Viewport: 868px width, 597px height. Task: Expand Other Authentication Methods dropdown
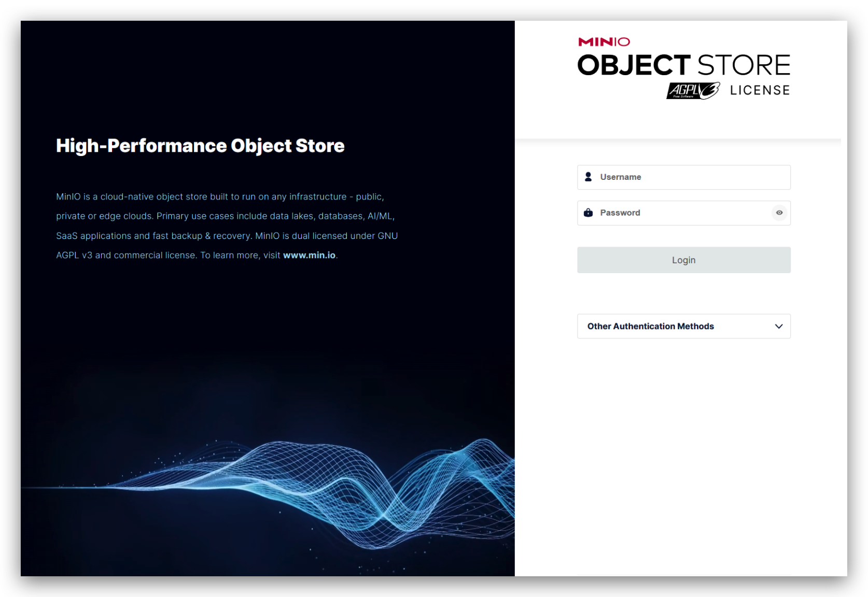click(x=683, y=326)
